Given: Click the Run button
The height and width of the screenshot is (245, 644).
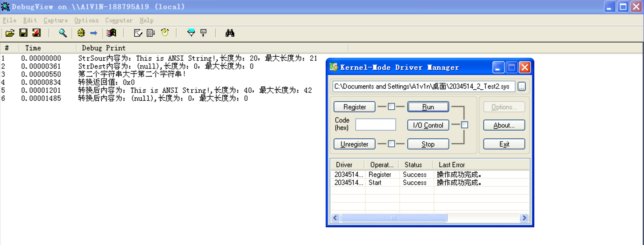Looking at the screenshot, I should coord(428,107).
